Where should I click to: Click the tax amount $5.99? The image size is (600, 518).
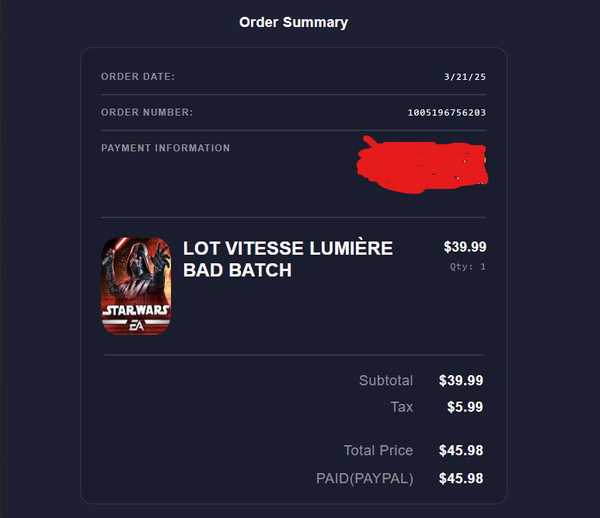coord(465,407)
